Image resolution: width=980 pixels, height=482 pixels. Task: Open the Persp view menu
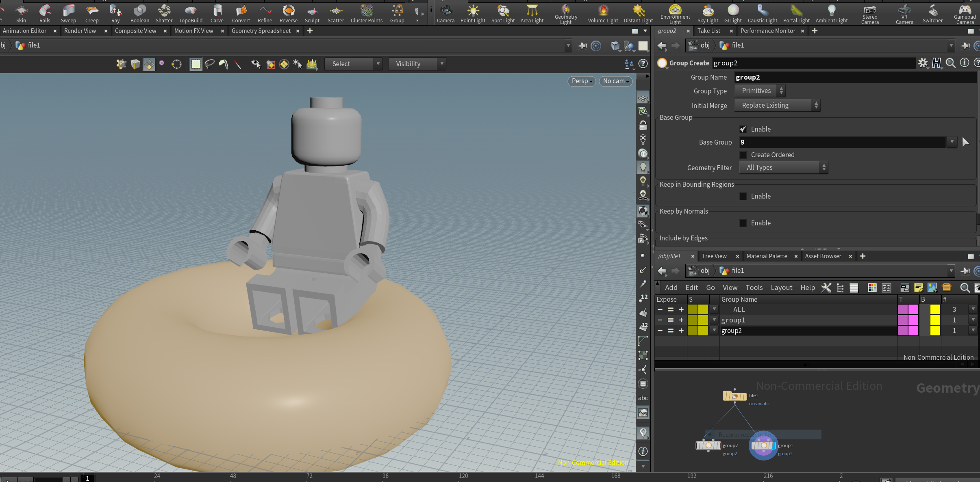point(581,81)
